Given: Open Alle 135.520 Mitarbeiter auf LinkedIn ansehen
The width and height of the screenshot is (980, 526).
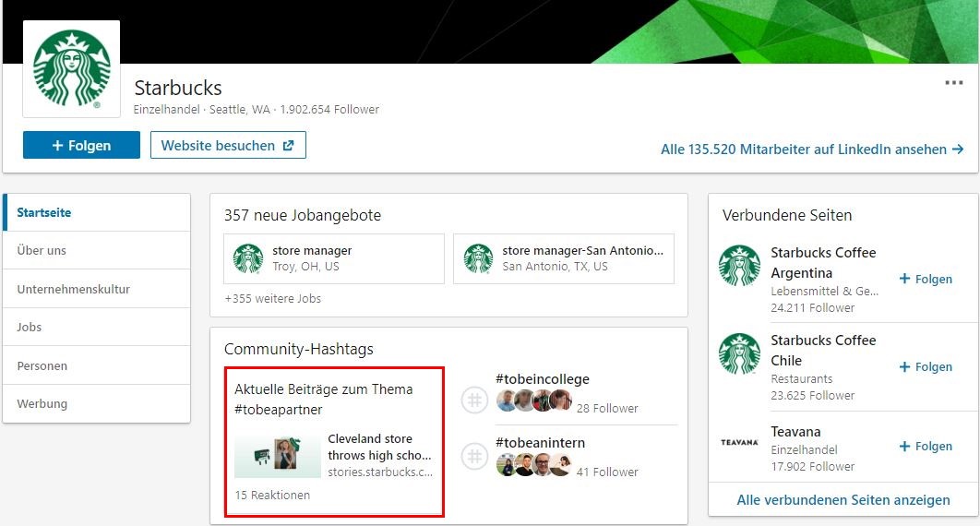Looking at the screenshot, I should pyautogui.click(x=812, y=149).
